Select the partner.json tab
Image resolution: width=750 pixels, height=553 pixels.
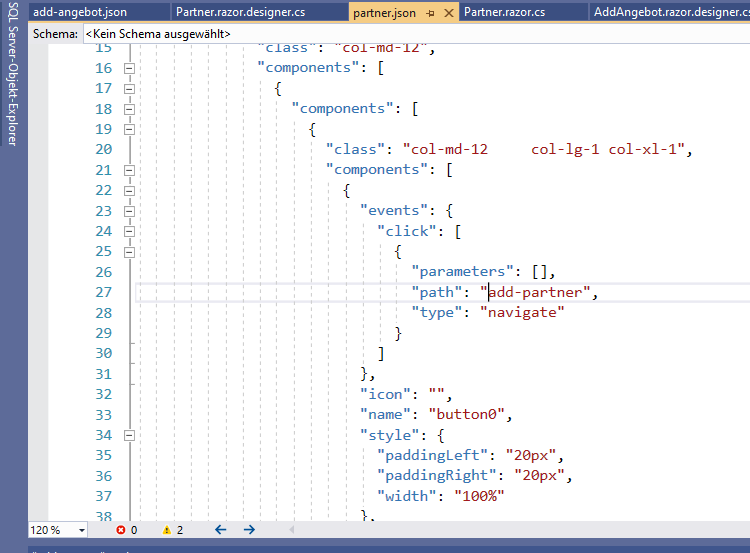[x=385, y=13]
